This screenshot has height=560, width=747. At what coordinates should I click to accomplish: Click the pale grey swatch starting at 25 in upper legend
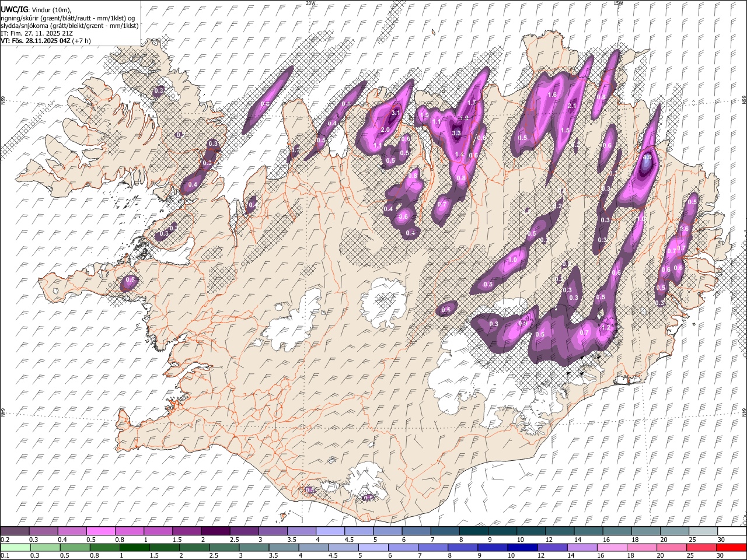[x=703, y=531]
